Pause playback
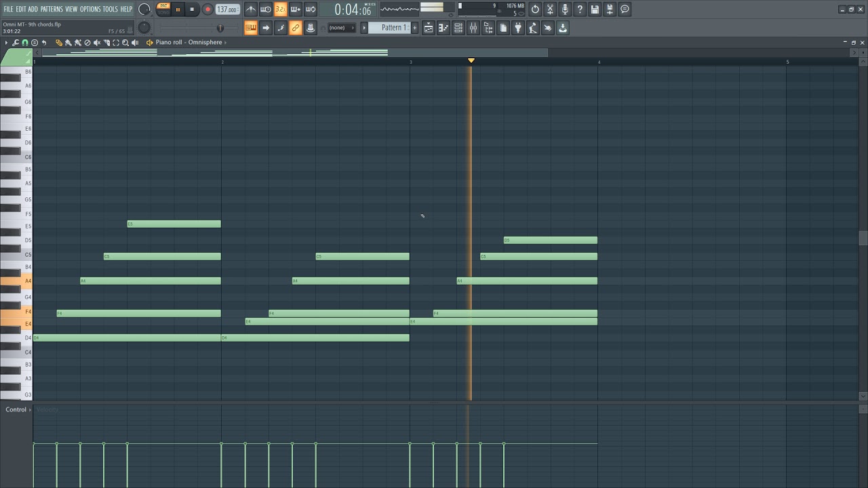 point(178,9)
